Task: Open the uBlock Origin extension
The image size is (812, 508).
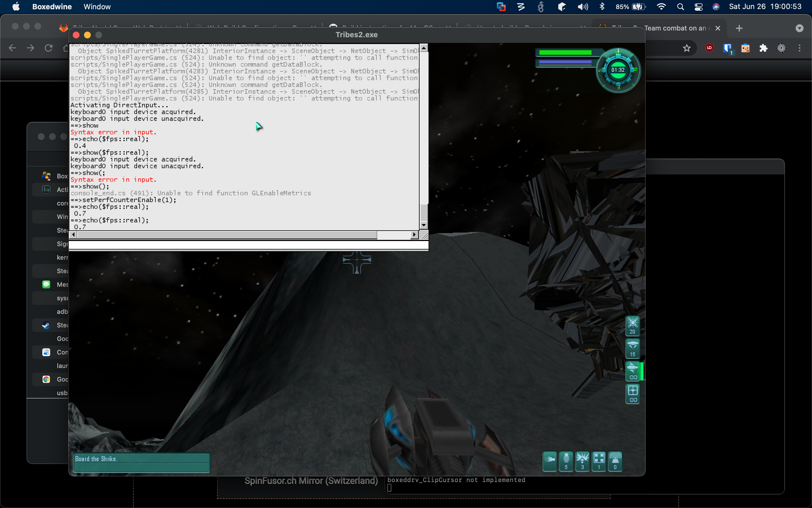Action: click(x=709, y=48)
